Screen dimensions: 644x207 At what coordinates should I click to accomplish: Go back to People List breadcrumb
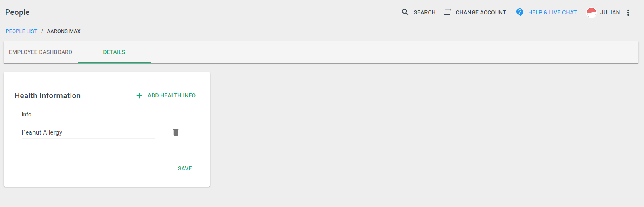[x=21, y=31]
